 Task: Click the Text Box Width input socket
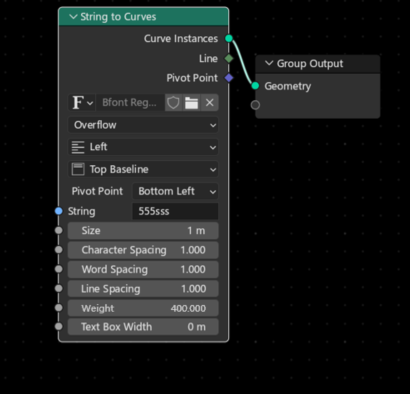pos(59,326)
